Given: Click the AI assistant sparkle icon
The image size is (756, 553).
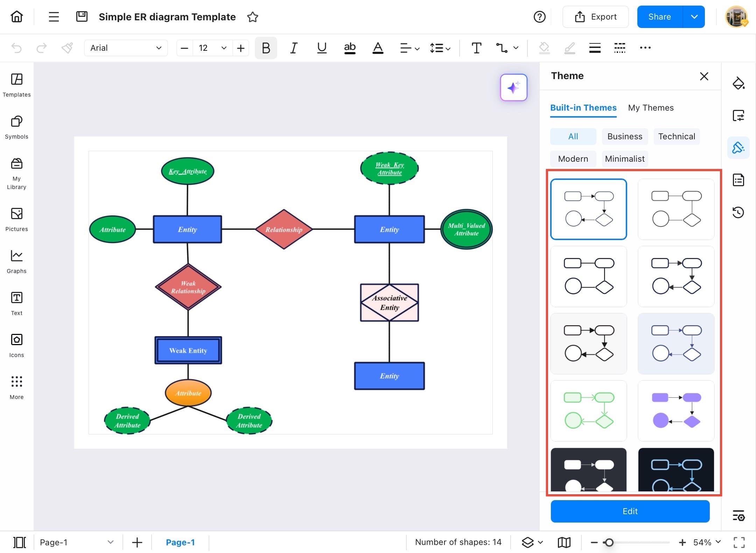Looking at the screenshot, I should (x=513, y=87).
